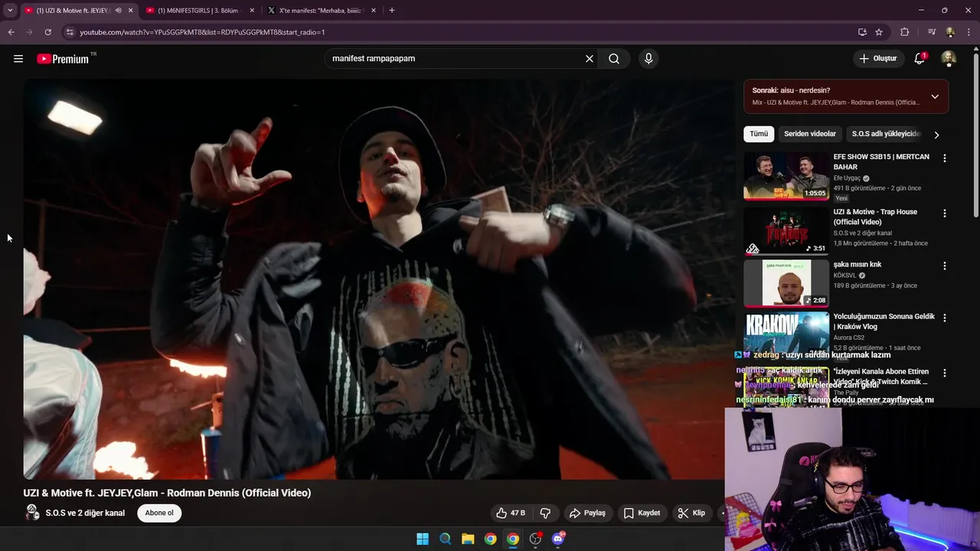
Task: Open Windows taskbar search
Action: tap(445, 539)
